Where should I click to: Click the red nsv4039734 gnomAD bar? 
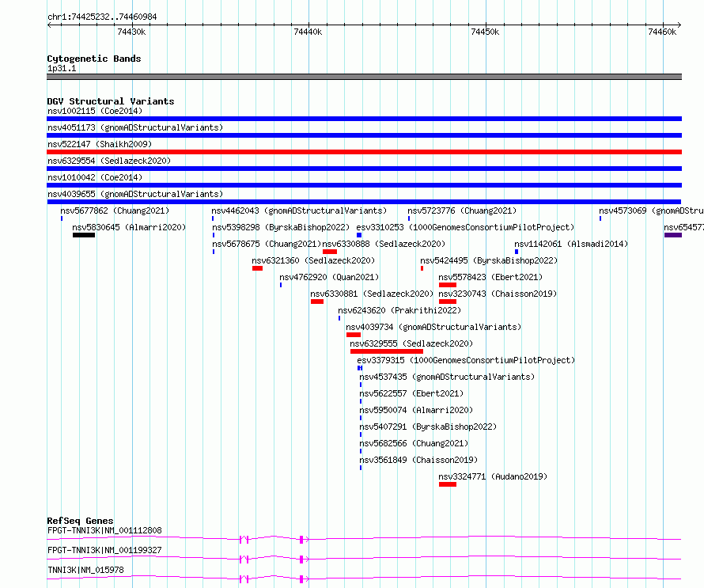pos(354,335)
